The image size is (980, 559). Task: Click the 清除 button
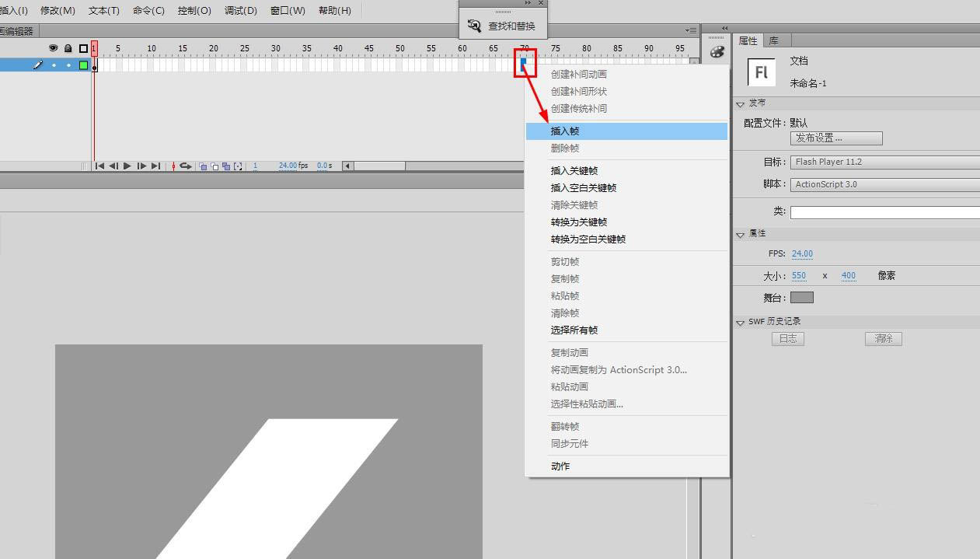coord(884,338)
